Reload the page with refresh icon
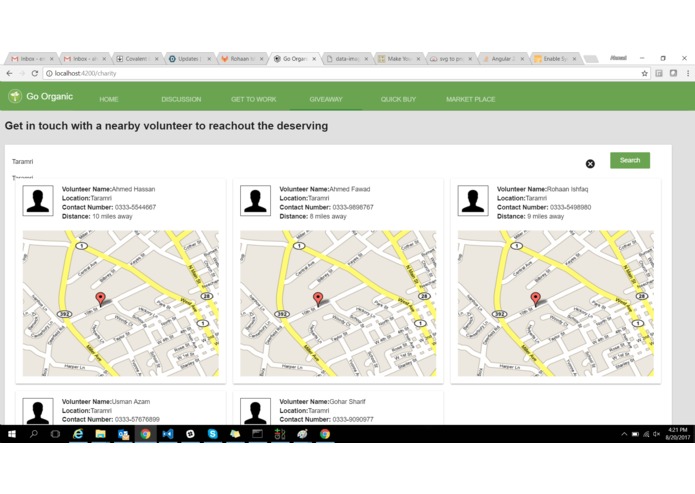 35,73
